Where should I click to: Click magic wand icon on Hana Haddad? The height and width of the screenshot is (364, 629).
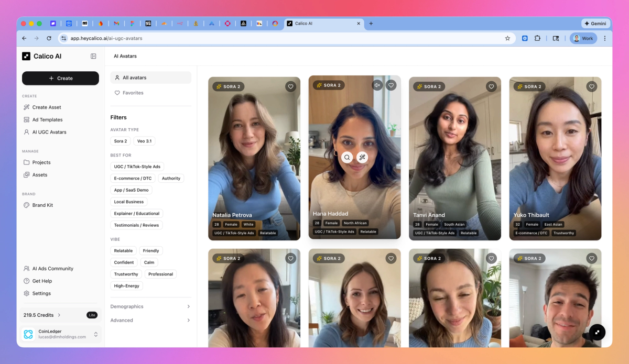coord(362,157)
